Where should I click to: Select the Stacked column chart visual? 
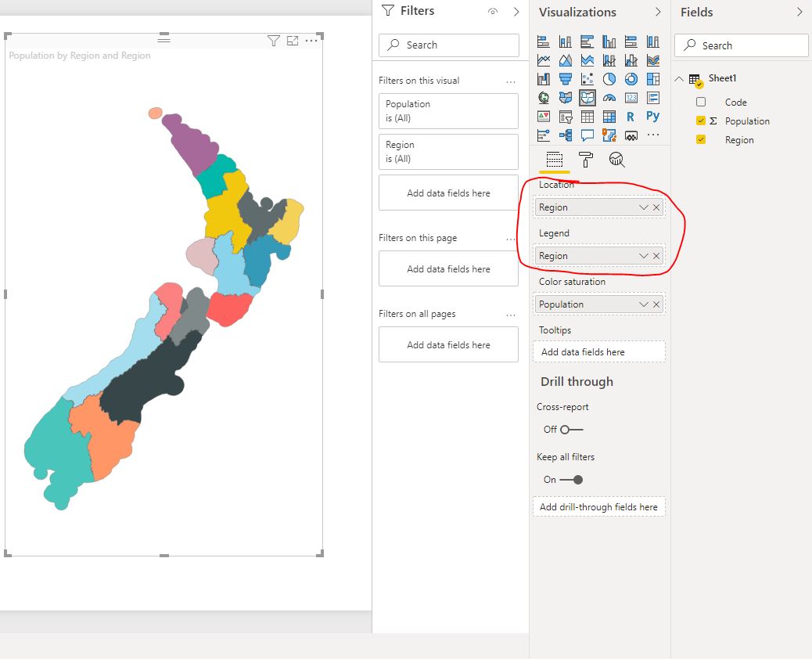tap(566, 41)
